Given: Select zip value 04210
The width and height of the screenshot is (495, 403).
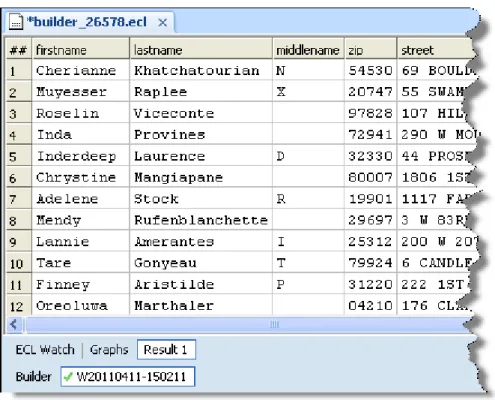Looking at the screenshot, I should coord(371,305).
